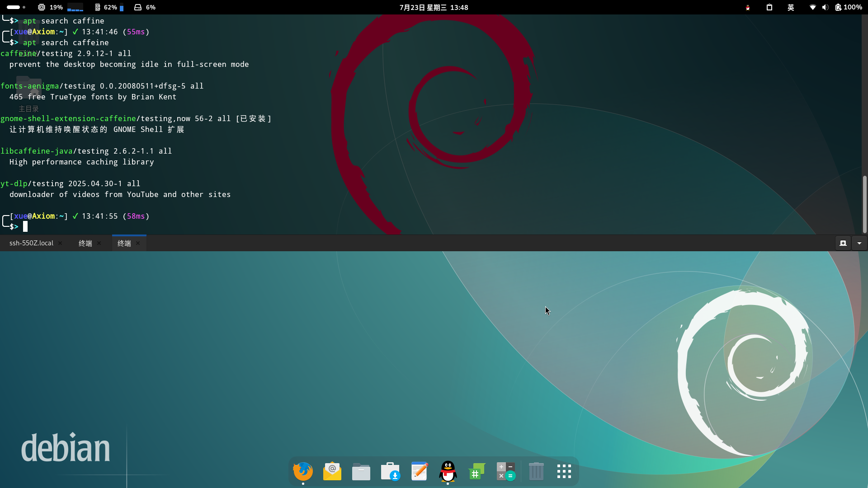Launch the calculator from the dock
The image size is (868, 488).
pyautogui.click(x=505, y=472)
